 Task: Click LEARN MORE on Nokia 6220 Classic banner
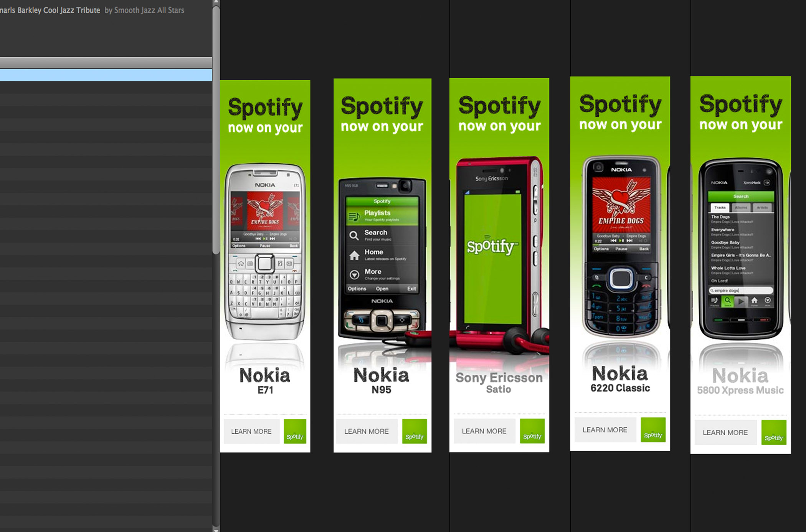[x=605, y=430]
